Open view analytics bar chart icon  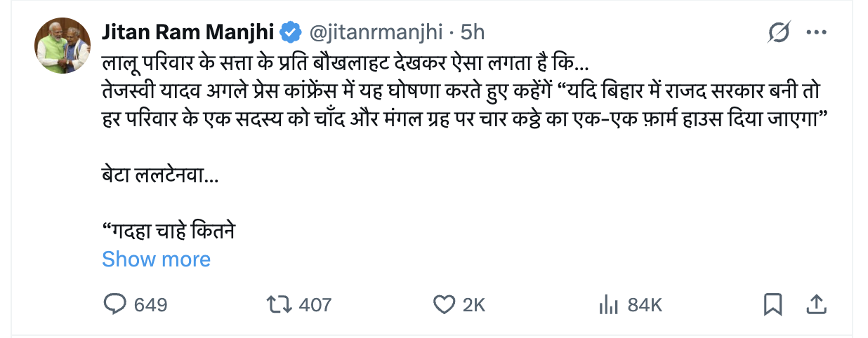tap(607, 304)
